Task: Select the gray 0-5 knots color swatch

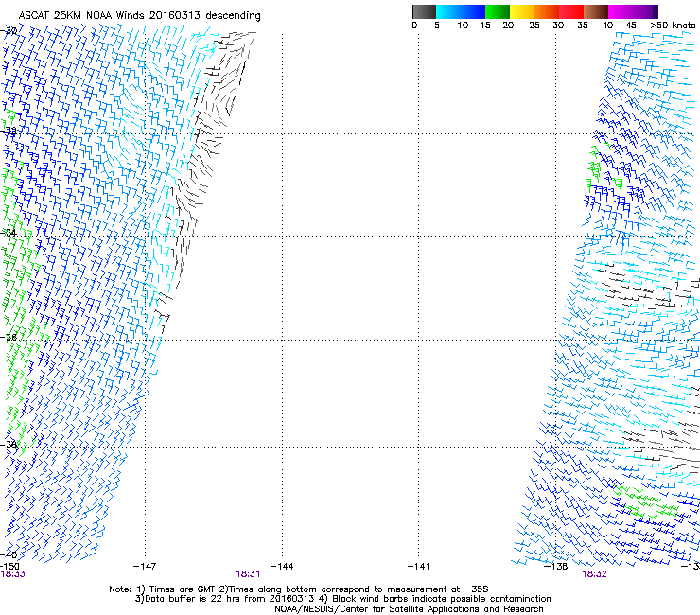Action: point(424,11)
